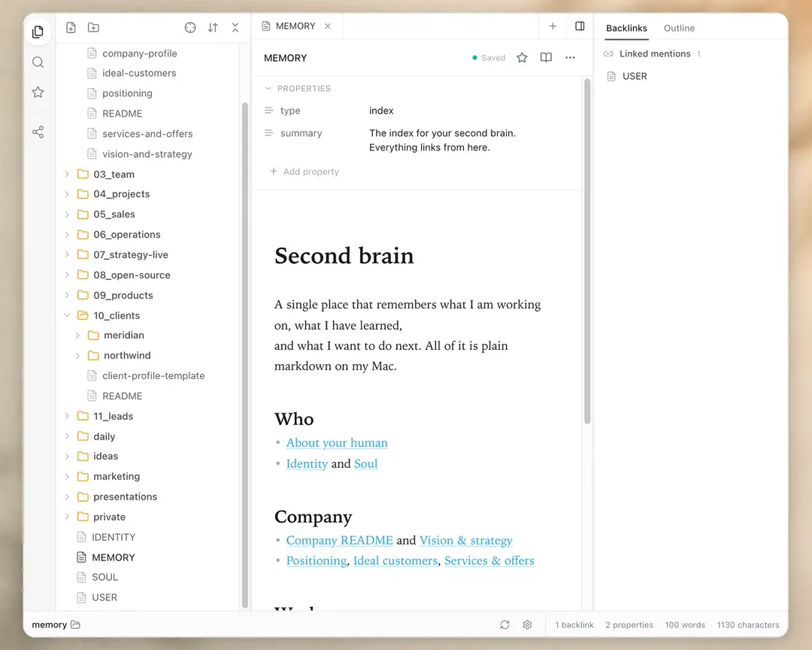Click the editor's vertical scrollbar
This screenshot has width=812, height=650.
(x=587, y=251)
